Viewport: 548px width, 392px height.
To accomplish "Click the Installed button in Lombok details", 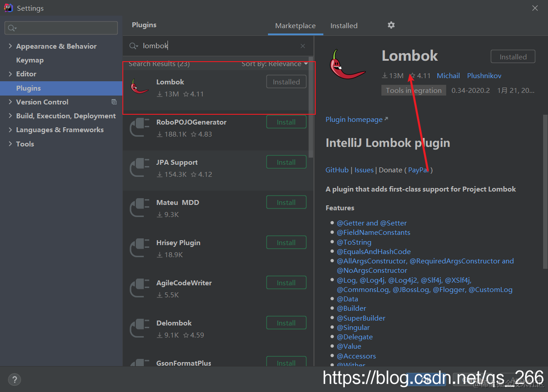I will [513, 57].
